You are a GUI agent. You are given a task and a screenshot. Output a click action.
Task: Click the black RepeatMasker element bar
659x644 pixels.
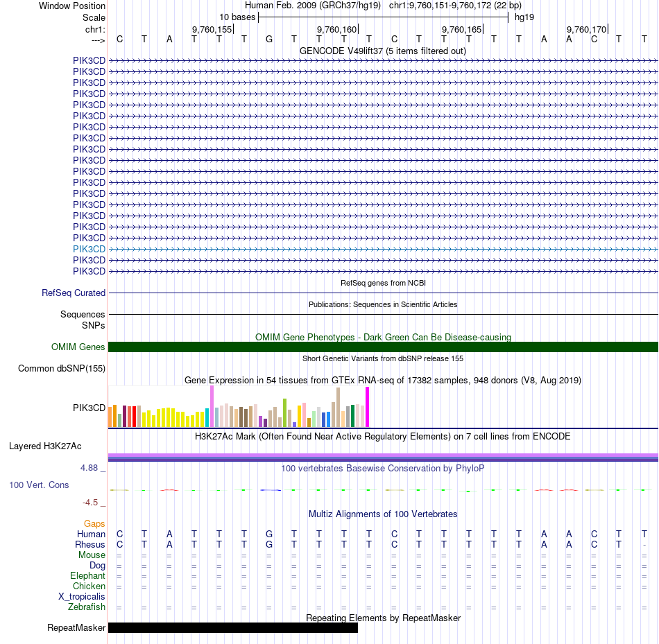233,627
